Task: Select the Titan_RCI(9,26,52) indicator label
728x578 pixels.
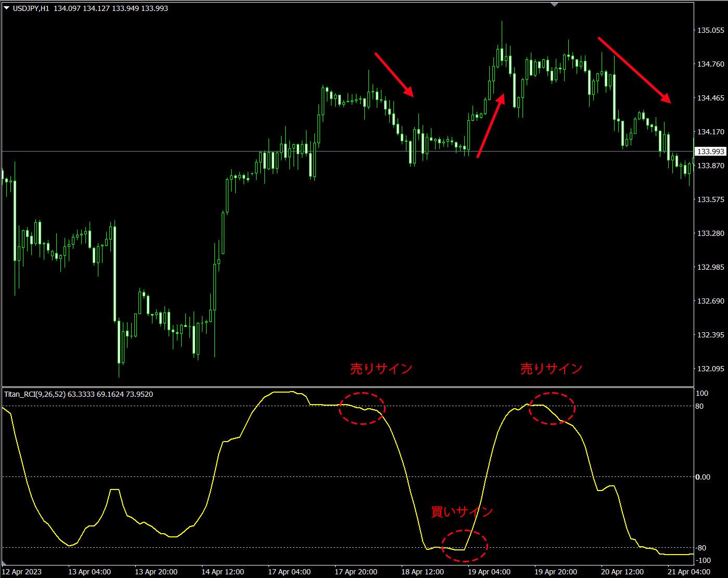Action: pos(35,394)
